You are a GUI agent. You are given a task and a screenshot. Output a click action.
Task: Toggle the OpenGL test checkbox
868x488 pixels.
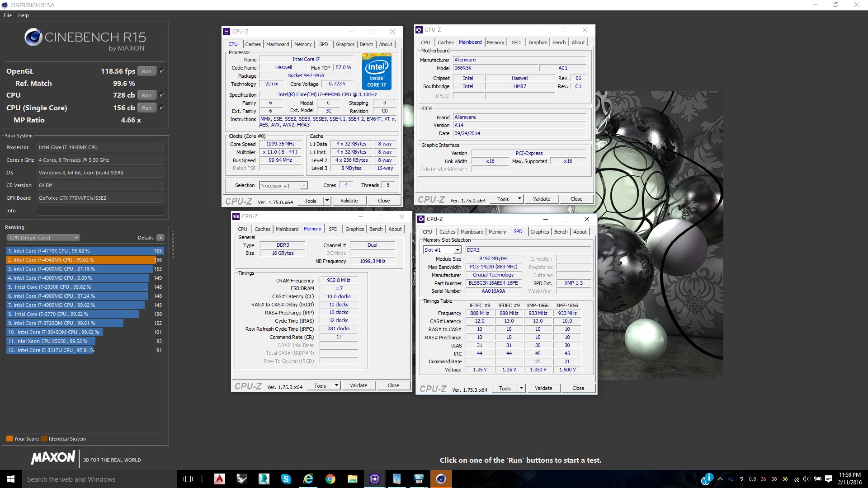click(x=162, y=71)
